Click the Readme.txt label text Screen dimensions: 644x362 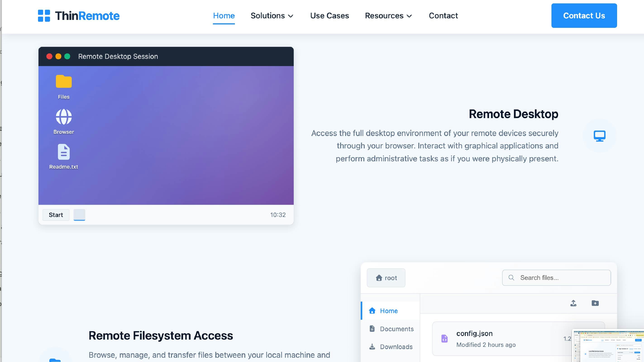64,167
